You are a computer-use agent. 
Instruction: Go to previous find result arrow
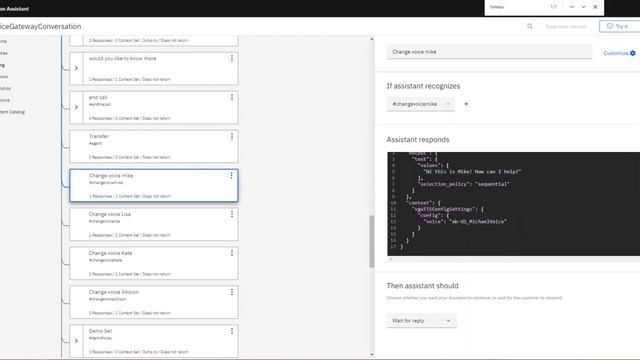tap(572, 7)
